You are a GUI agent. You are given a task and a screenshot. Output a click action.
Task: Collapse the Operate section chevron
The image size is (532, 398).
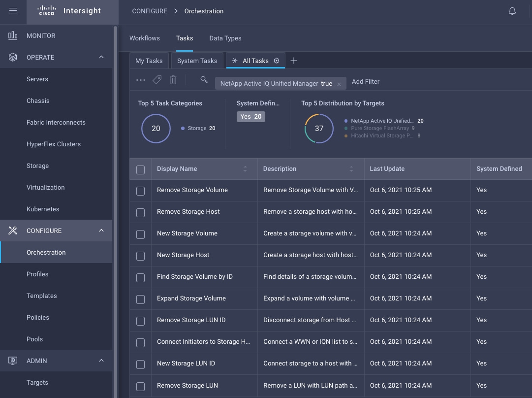(x=101, y=57)
